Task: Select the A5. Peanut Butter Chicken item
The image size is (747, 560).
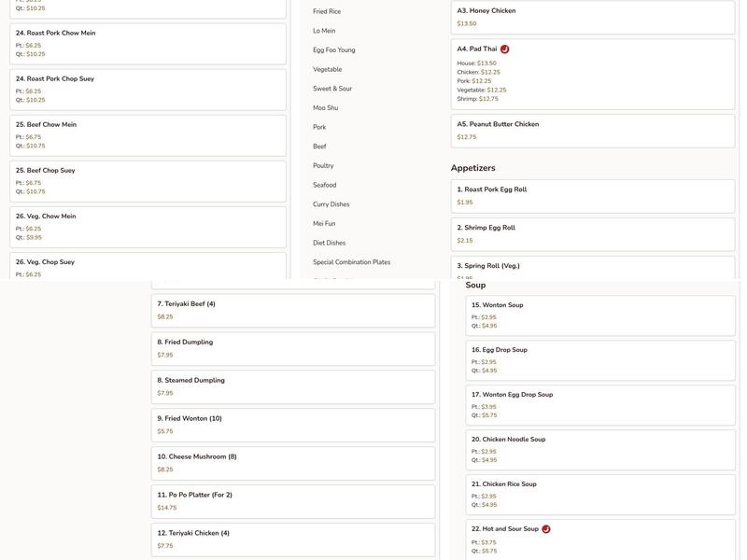Action: click(592, 131)
